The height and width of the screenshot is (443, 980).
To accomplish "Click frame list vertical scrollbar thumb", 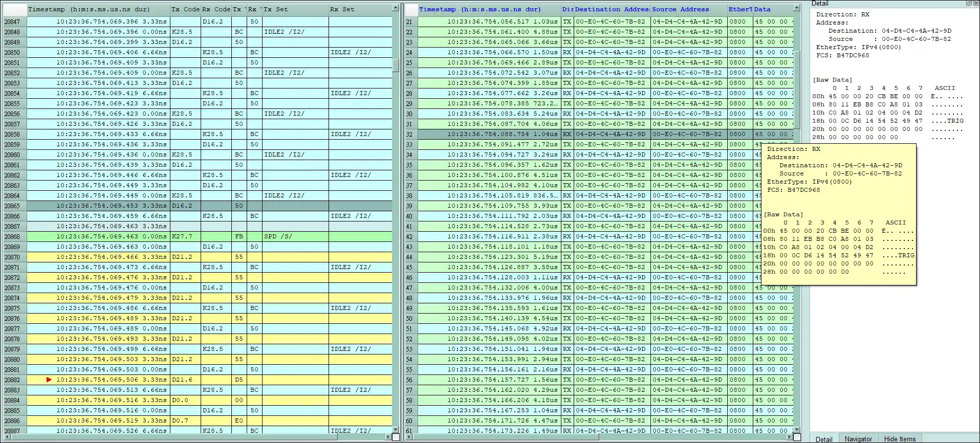I will (797, 90).
